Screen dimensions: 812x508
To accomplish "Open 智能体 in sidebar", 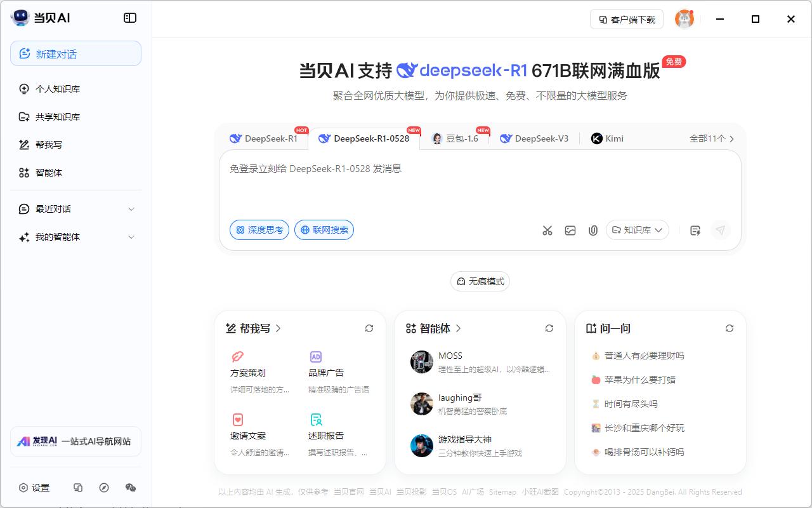I will (75, 173).
